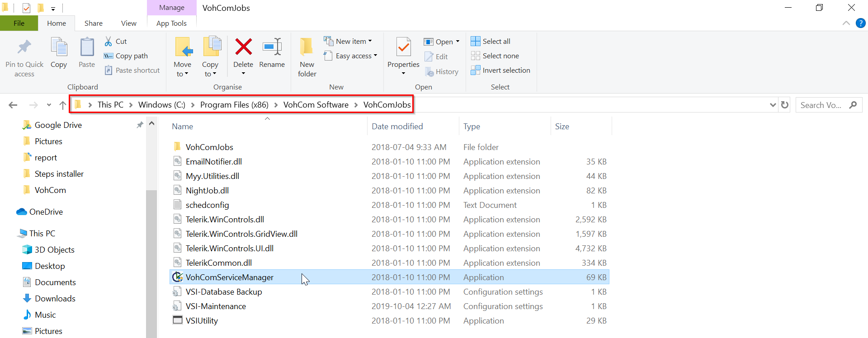Click Copy path in the ribbon
This screenshot has width=868, height=338.
pyautogui.click(x=126, y=56)
